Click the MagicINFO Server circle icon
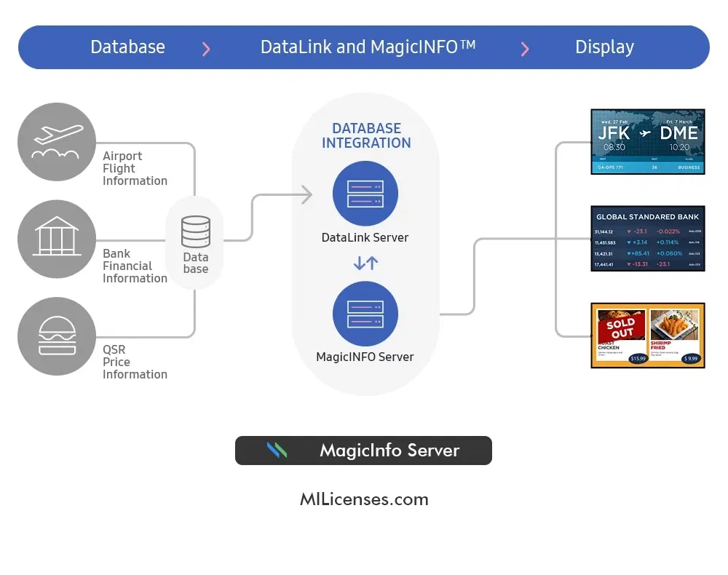The height and width of the screenshot is (575, 728). 365,314
